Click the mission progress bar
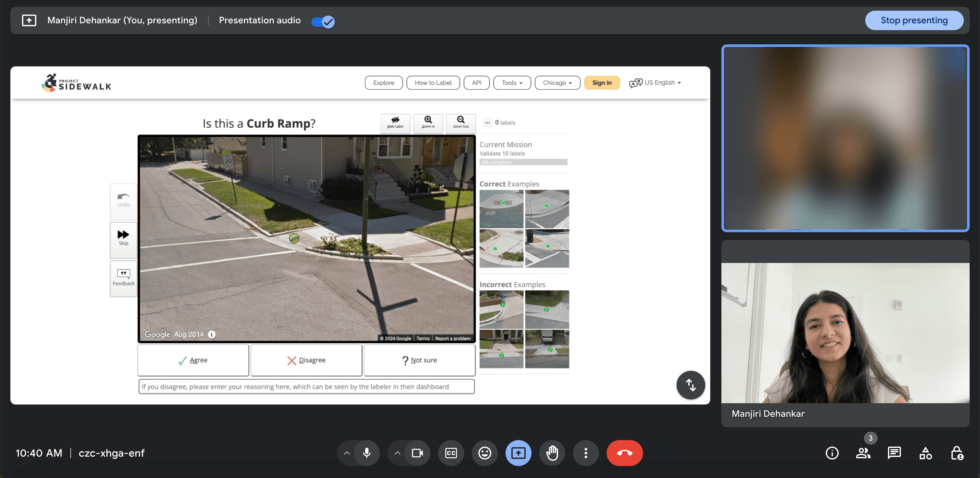This screenshot has width=980, height=478. [523, 162]
